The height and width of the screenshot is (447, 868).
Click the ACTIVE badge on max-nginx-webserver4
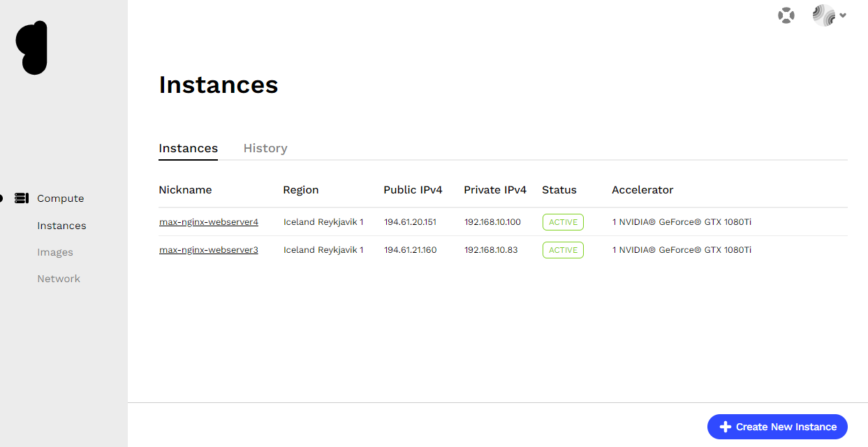pyautogui.click(x=563, y=221)
